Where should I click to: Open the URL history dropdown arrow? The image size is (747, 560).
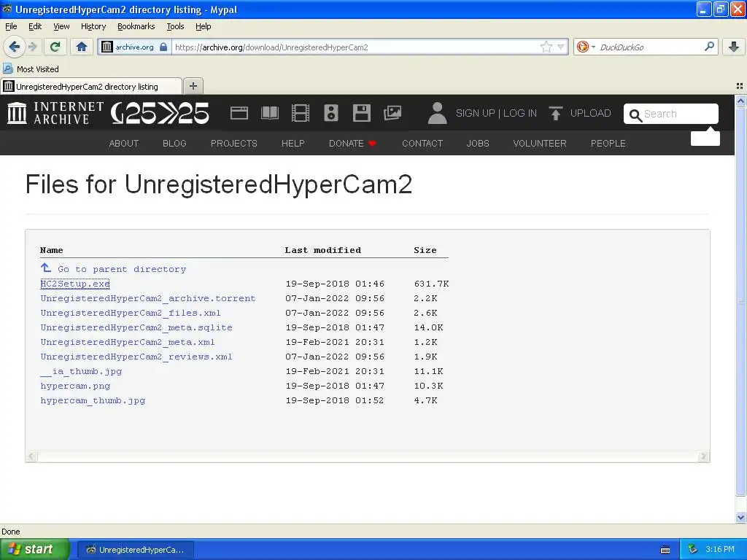click(561, 47)
